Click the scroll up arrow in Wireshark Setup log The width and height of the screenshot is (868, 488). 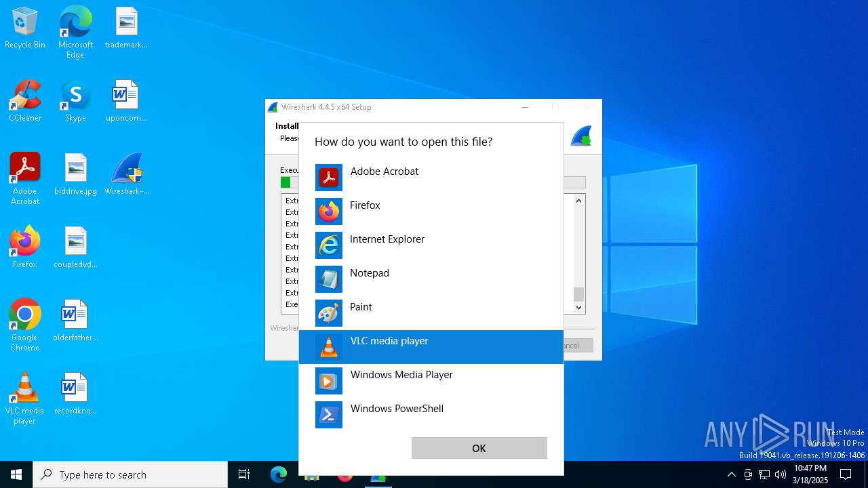click(578, 201)
